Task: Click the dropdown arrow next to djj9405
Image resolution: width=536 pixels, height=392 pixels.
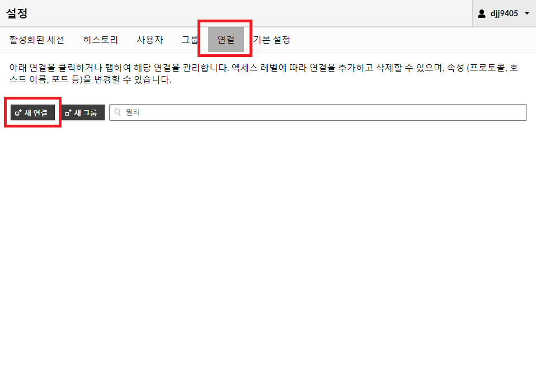Action: (x=527, y=13)
